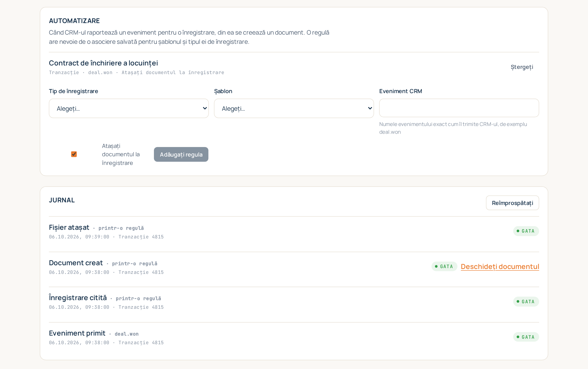Viewport: 588px width, 369px height.
Task: Click the GATA badge for Document creat
Action: tap(444, 267)
